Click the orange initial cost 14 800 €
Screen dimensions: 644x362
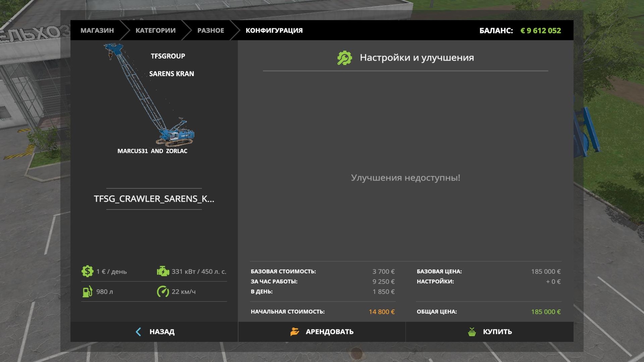point(381,312)
